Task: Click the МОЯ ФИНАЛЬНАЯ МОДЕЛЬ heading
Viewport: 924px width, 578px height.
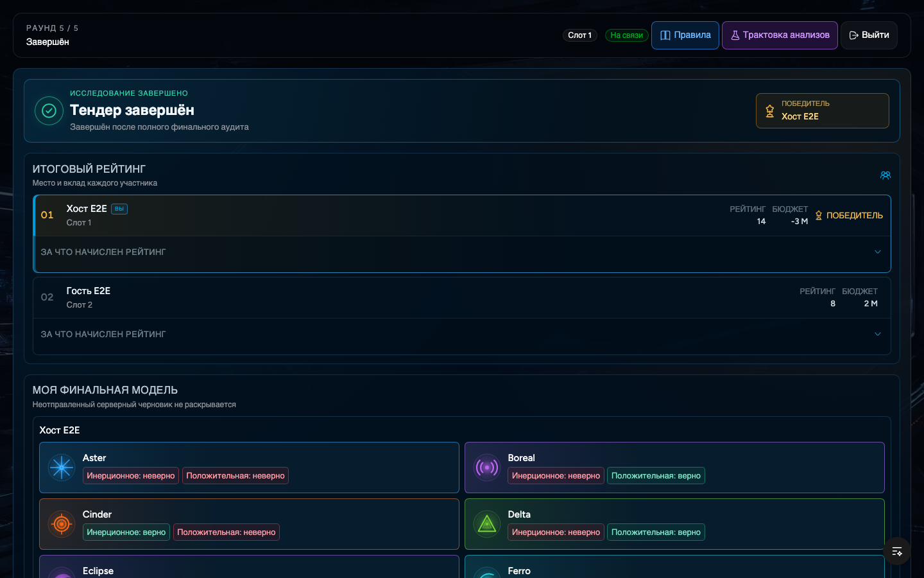Action: (105, 390)
